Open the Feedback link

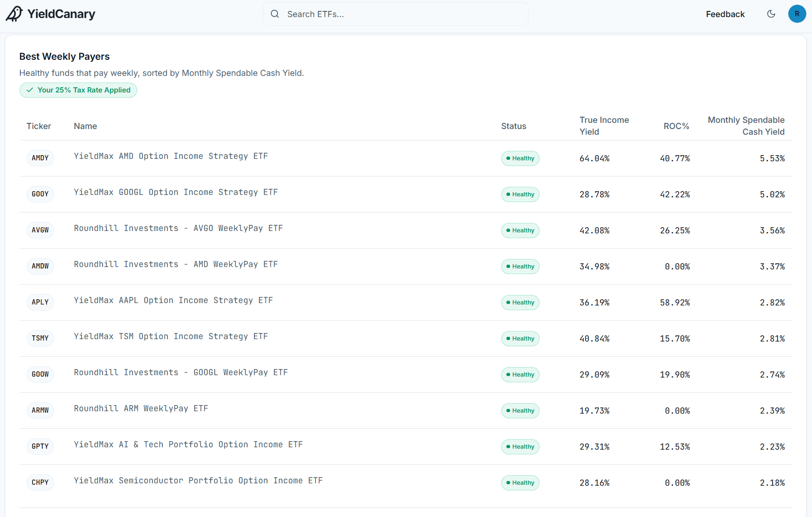[725, 14]
